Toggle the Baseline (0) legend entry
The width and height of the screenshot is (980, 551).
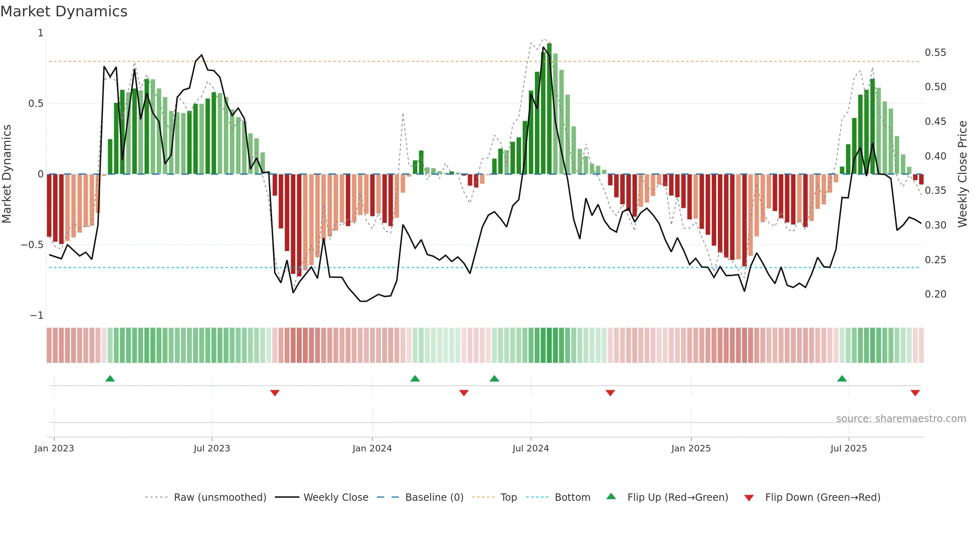tap(420, 497)
